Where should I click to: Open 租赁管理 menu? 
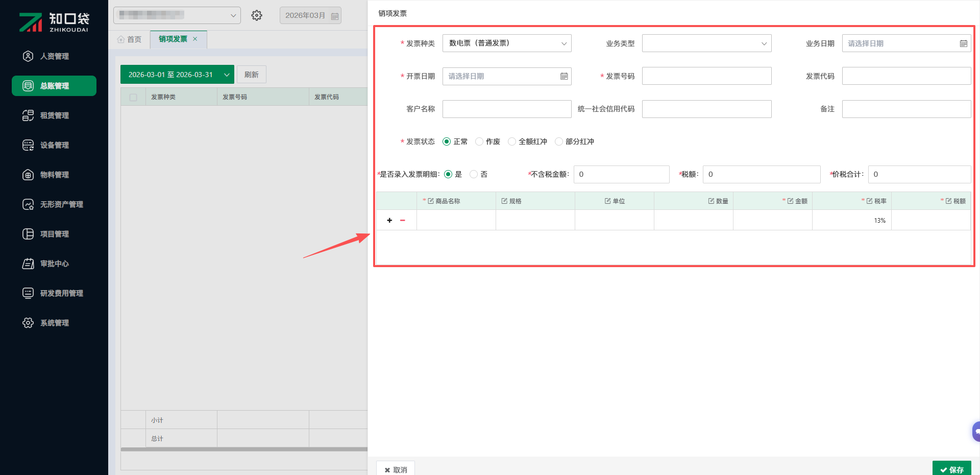(x=54, y=115)
